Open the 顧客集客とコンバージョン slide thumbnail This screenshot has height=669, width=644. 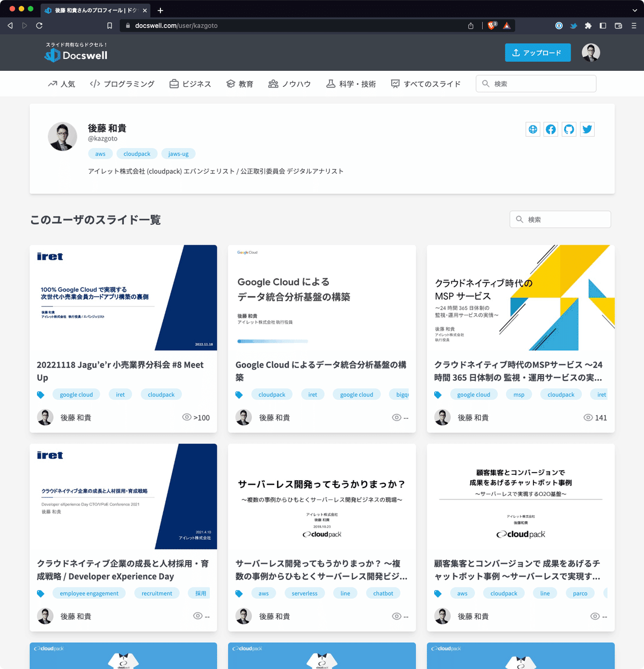coord(521,496)
